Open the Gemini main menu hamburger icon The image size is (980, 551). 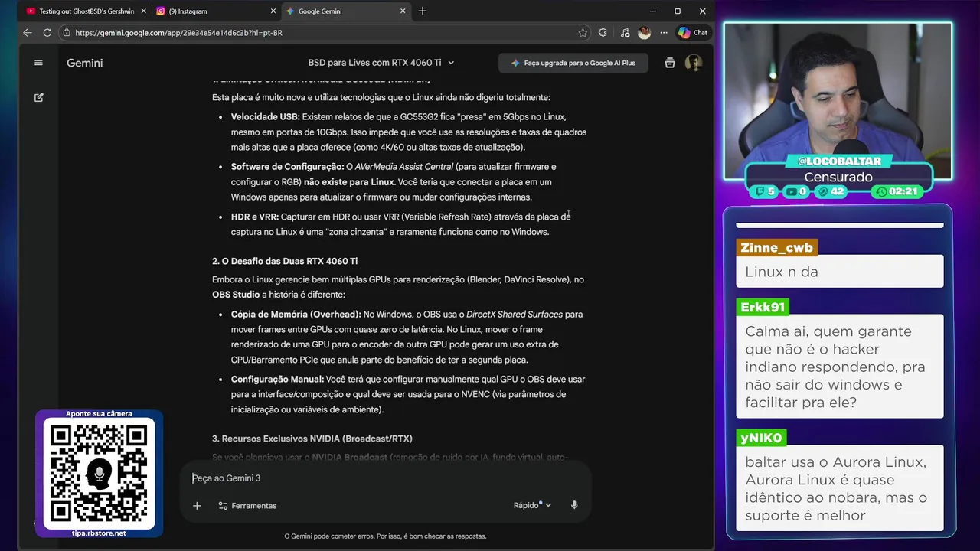pyautogui.click(x=38, y=63)
